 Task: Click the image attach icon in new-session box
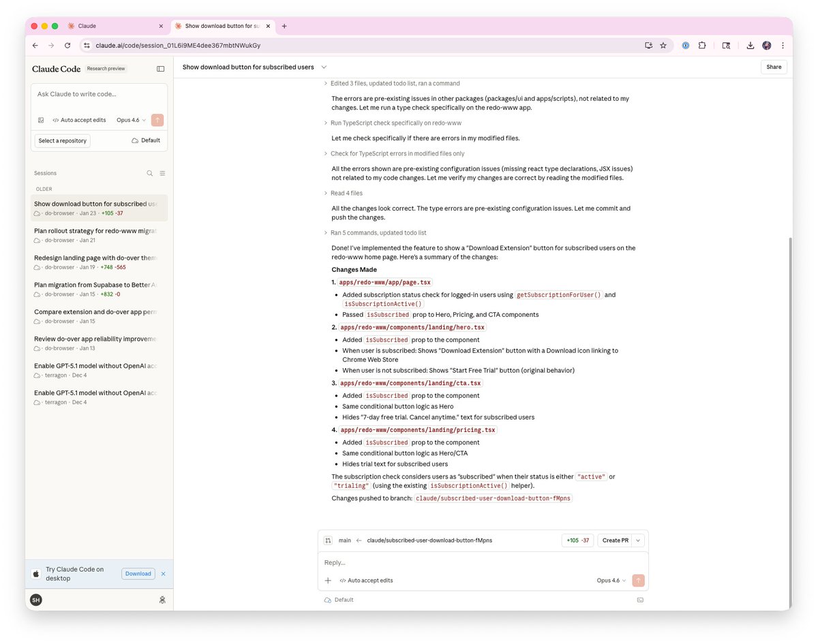pos(41,120)
